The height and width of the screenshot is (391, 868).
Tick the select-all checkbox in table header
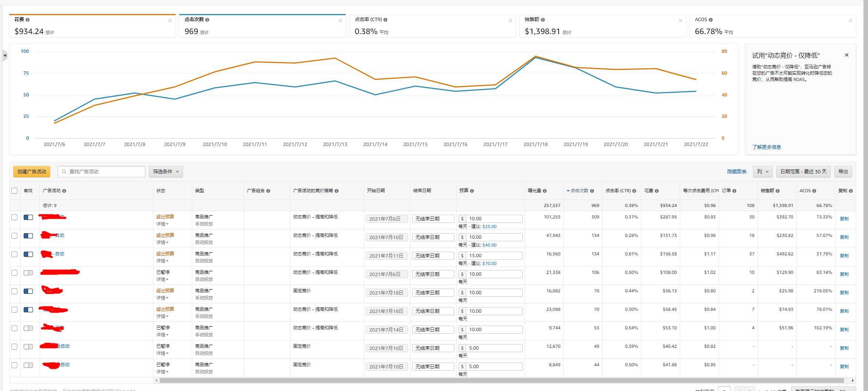click(x=14, y=191)
